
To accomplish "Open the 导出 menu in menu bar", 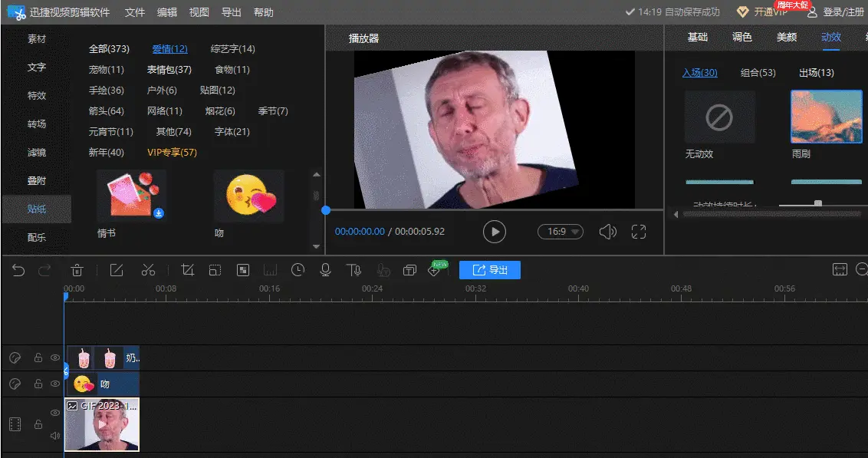I will click(x=231, y=12).
